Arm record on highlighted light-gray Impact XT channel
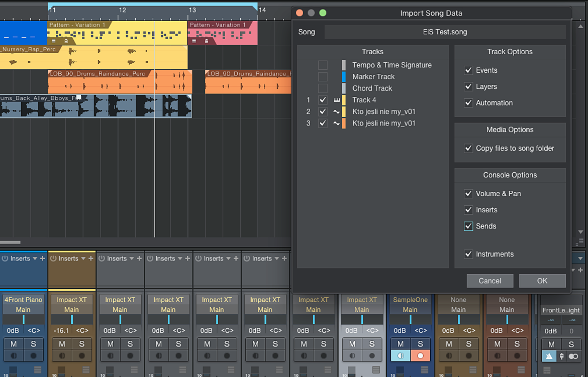 click(x=371, y=355)
